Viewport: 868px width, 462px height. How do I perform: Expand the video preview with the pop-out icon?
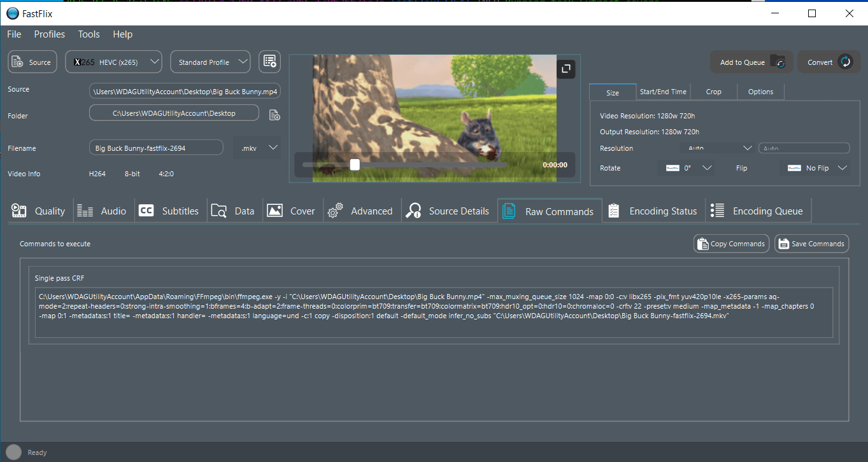566,69
